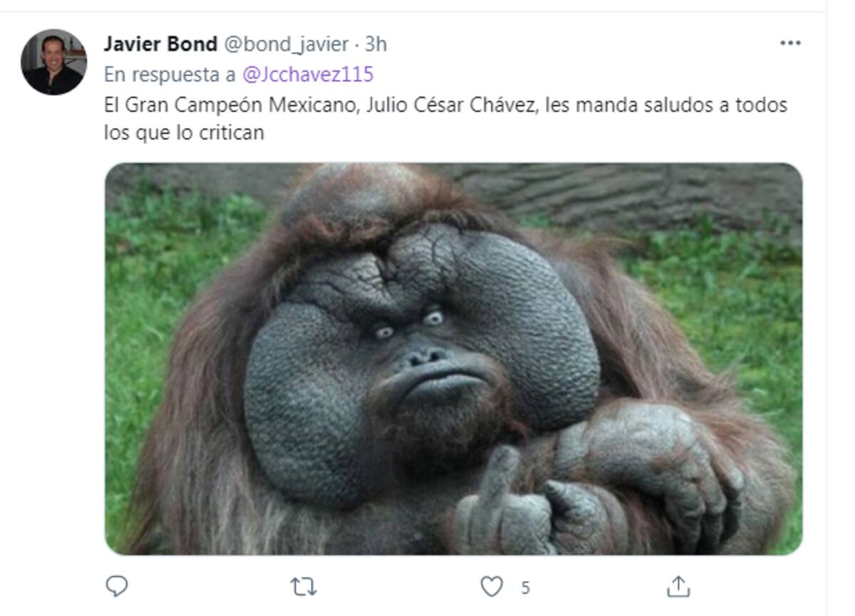This screenshot has height=616, width=855.
Task: Click the blank space between retweet and like icons
Action: point(398,587)
